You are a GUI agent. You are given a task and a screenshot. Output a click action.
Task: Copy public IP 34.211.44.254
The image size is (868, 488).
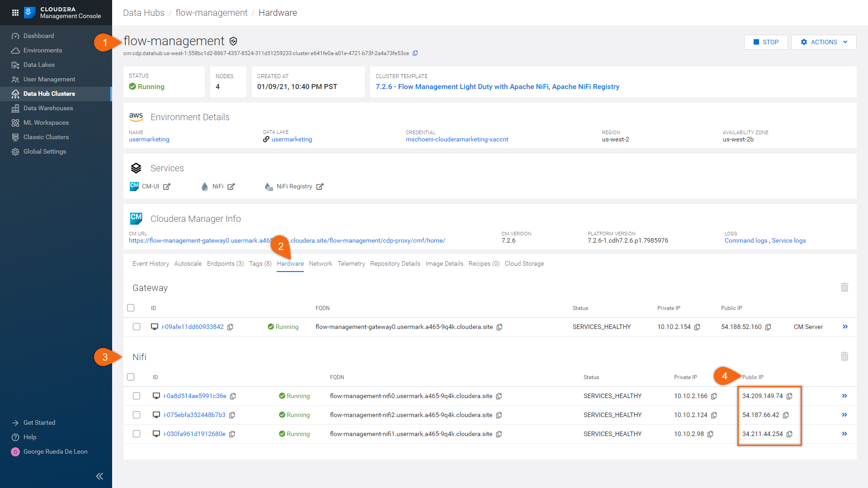click(x=789, y=434)
